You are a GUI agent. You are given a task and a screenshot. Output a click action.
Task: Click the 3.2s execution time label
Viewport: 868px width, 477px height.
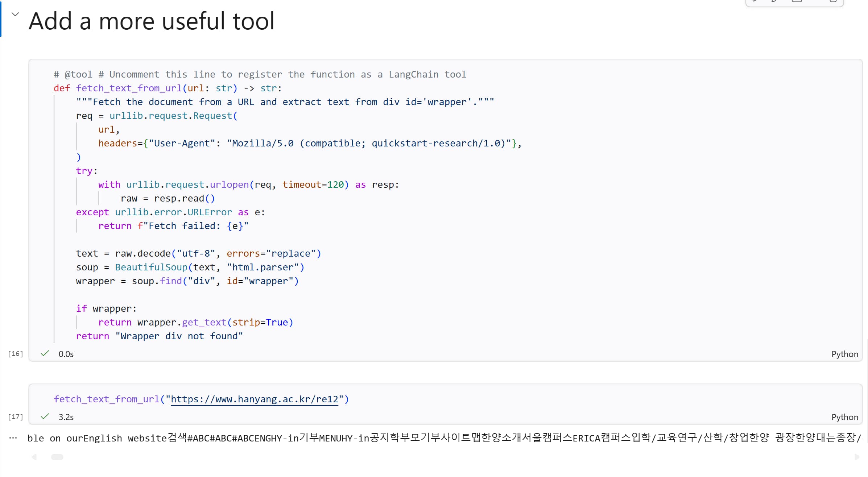pyautogui.click(x=66, y=417)
